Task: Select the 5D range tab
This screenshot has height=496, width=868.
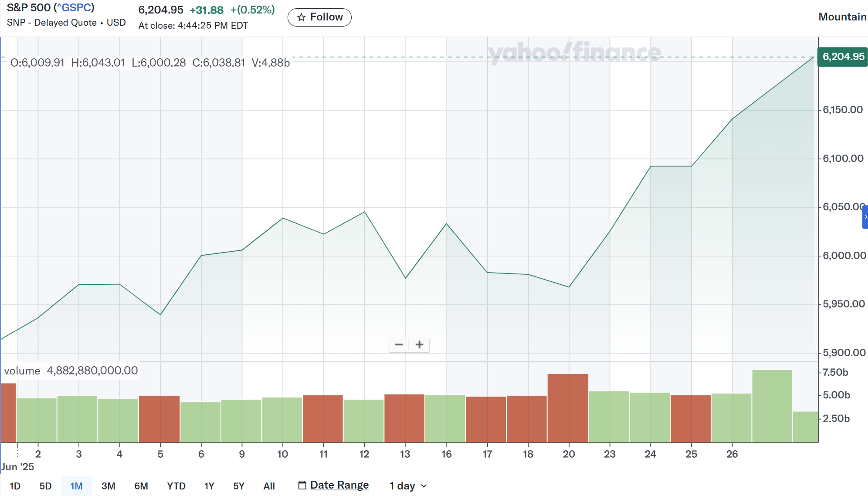Action: 45,486
